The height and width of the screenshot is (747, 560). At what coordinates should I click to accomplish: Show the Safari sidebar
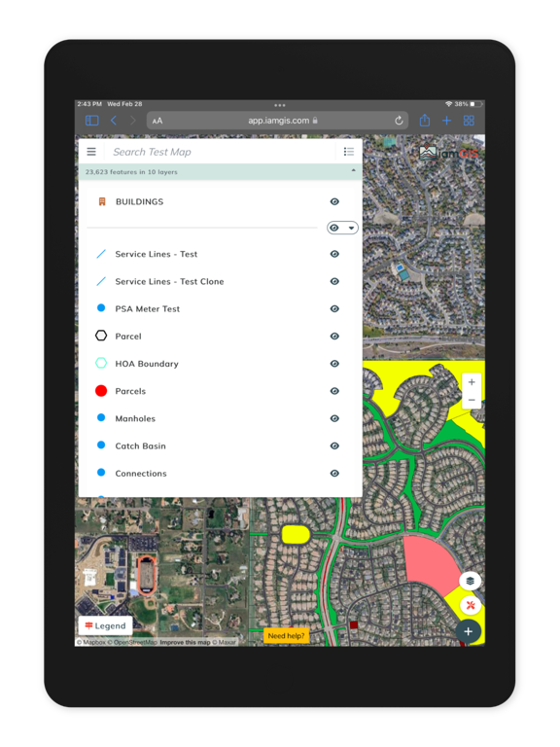click(x=92, y=121)
